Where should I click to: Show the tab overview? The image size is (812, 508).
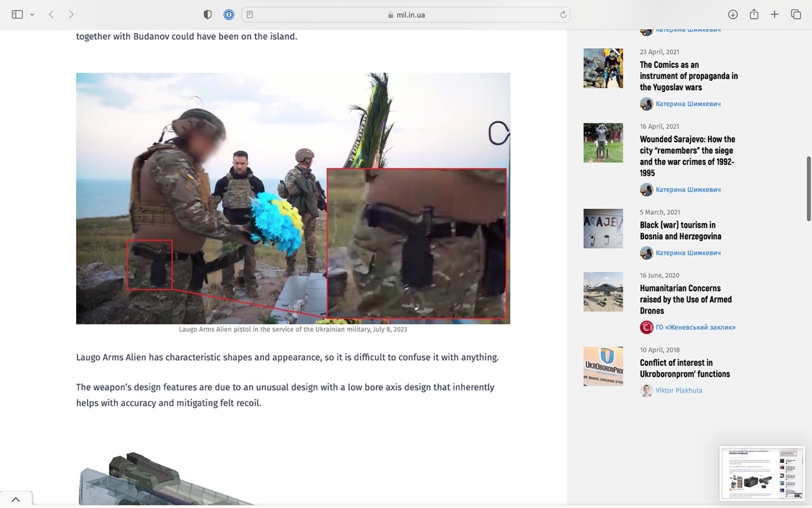[x=796, y=15]
